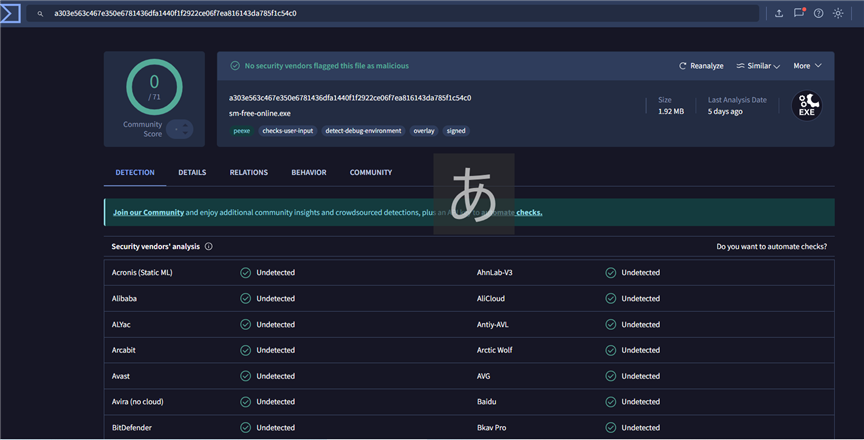Switch to the COMMUNITY tab

(371, 172)
